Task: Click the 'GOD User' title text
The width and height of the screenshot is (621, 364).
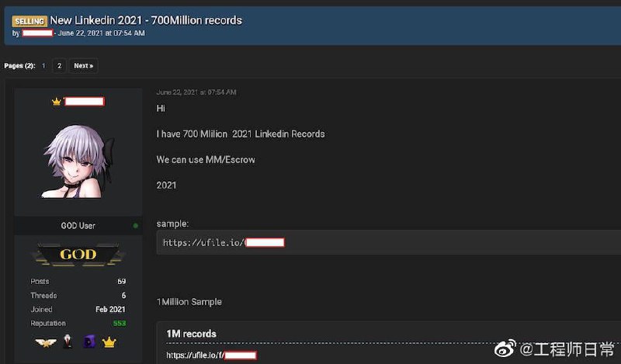Action: point(78,226)
